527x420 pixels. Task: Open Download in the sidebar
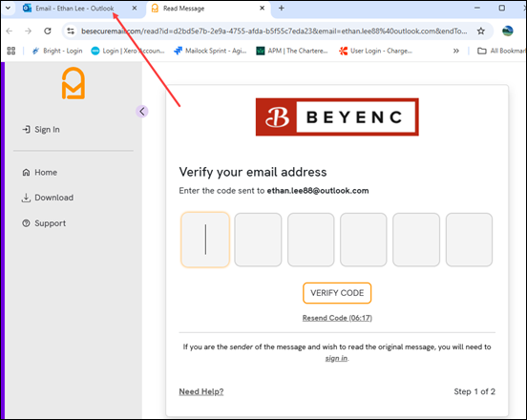pos(48,198)
